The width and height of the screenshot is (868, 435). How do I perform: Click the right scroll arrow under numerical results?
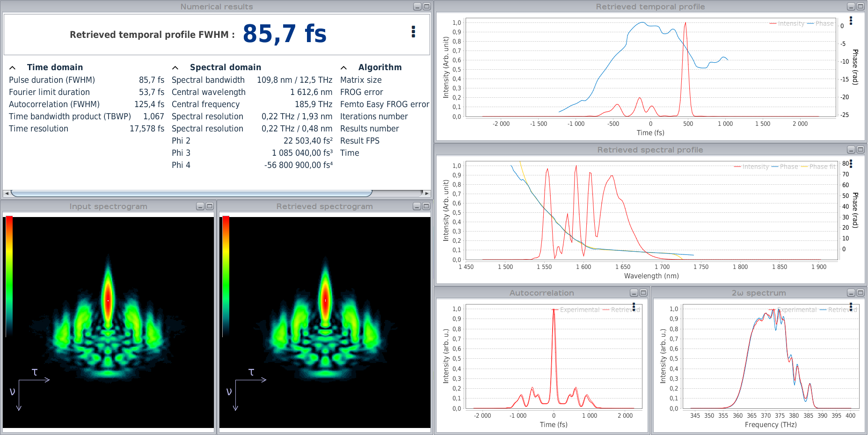coord(426,193)
